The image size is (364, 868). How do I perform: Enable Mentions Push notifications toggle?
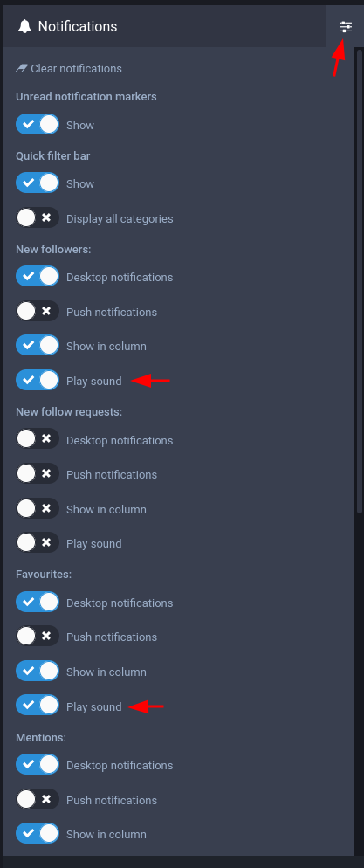point(38,800)
